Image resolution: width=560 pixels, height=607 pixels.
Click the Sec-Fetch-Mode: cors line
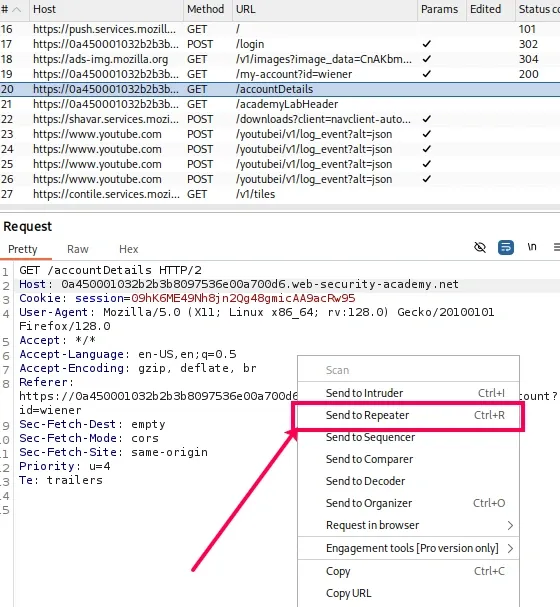(x=89, y=438)
